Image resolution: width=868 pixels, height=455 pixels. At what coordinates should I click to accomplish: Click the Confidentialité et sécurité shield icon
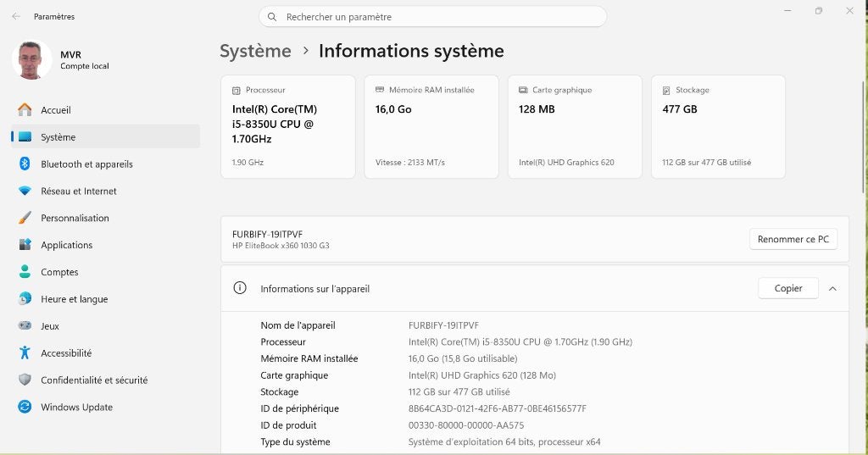click(x=25, y=380)
